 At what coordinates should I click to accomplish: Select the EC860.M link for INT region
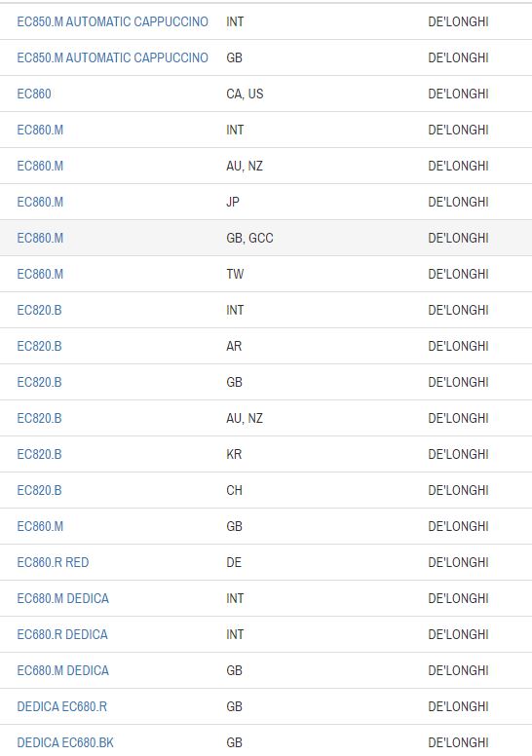[x=40, y=130]
